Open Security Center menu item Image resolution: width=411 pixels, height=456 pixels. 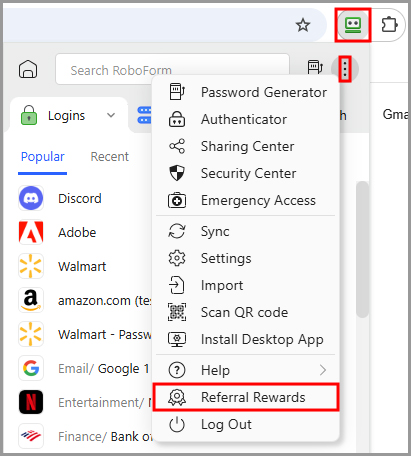pos(246,173)
